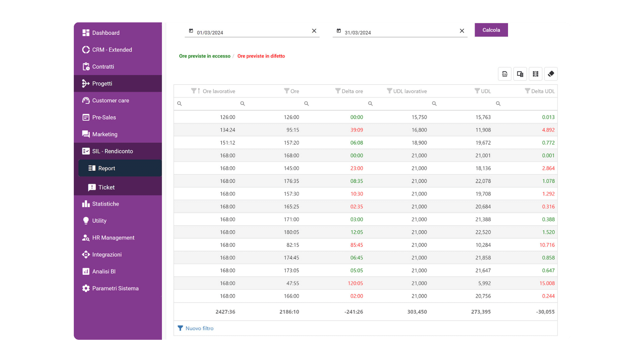Click the Calcola button
Screen dimensions: 644x362
click(x=491, y=30)
